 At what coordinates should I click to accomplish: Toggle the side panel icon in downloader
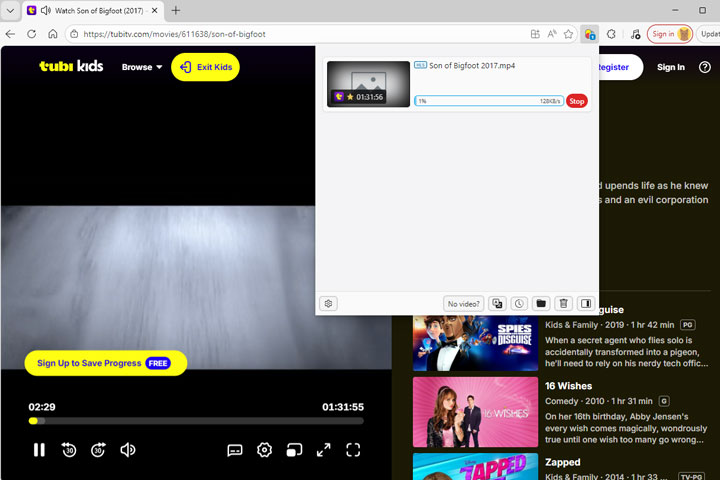click(585, 304)
